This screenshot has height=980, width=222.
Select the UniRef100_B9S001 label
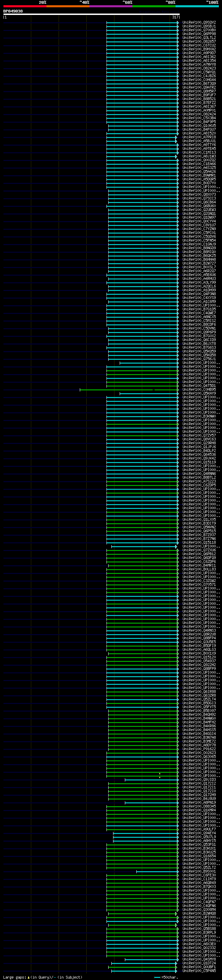pyautogui.click(x=199, y=871)
